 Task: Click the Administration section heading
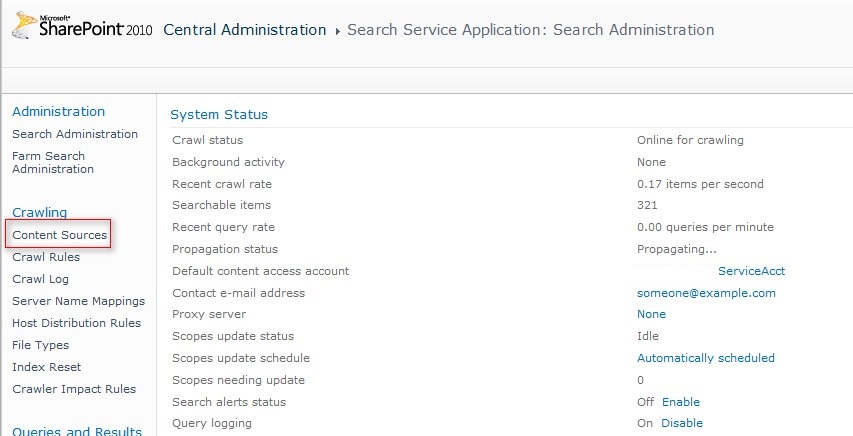58,111
